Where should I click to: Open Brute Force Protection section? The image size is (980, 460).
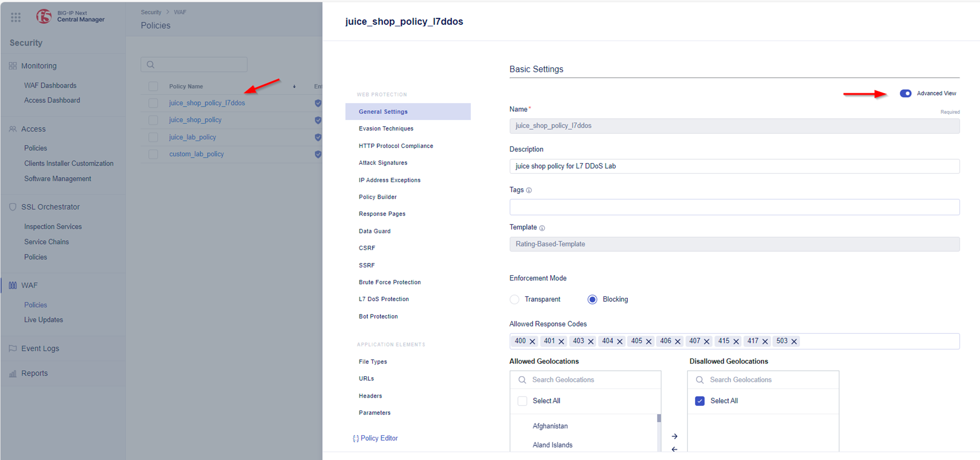coord(390,282)
